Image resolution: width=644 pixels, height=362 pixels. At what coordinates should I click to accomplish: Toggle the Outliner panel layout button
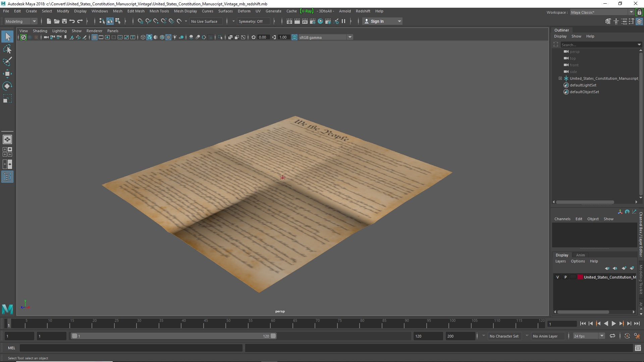click(x=7, y=177)
